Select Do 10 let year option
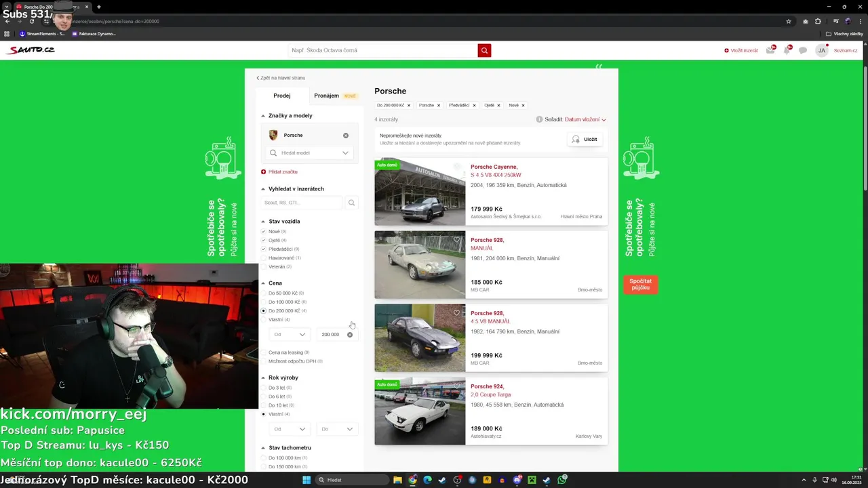The height and width of the screenshot is (488, 868). click(264, 405)
